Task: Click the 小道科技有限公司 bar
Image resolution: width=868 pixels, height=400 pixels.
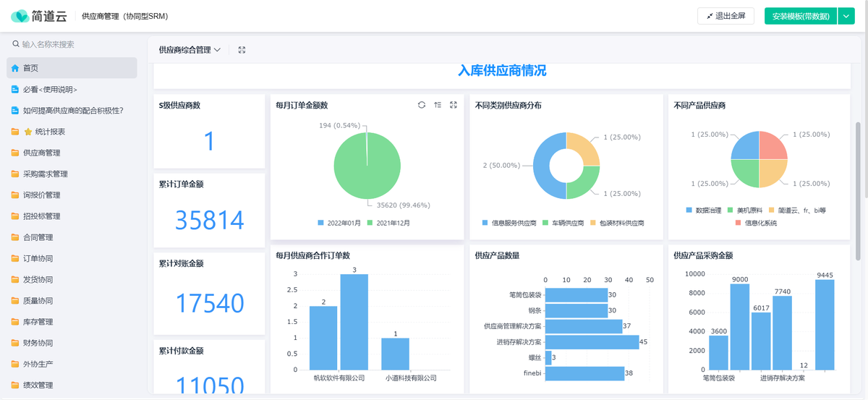Action: 396,354
